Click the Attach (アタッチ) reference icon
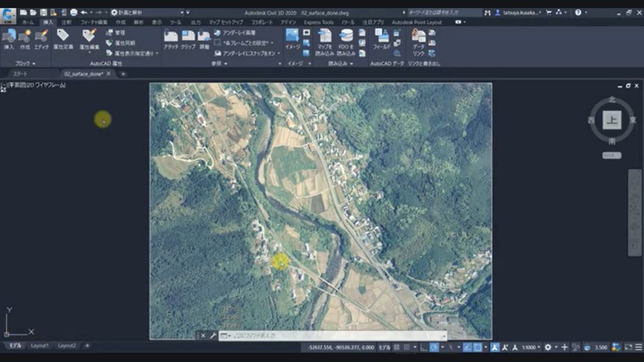This screenshot has width=644, height=362. (170, 38)
